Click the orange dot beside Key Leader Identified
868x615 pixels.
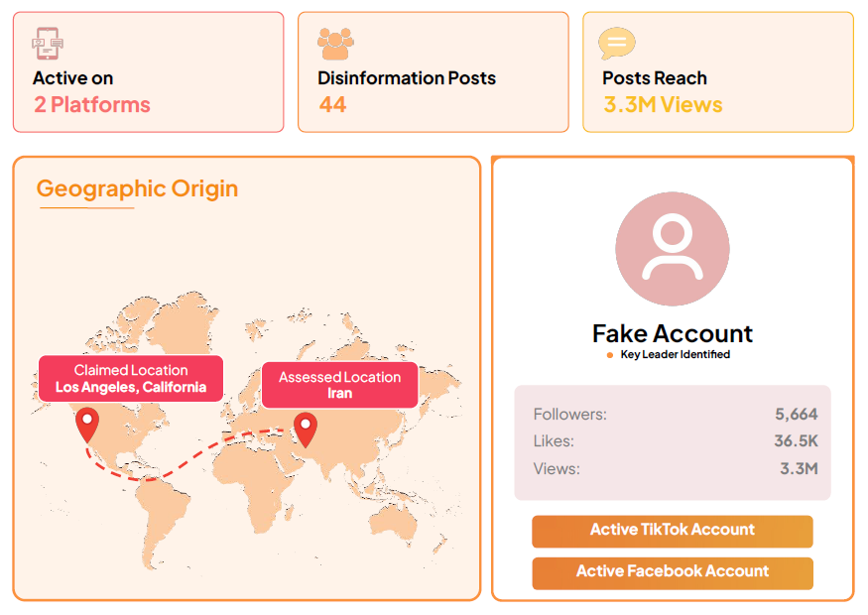pyautogui.click(x=609, y=355)
